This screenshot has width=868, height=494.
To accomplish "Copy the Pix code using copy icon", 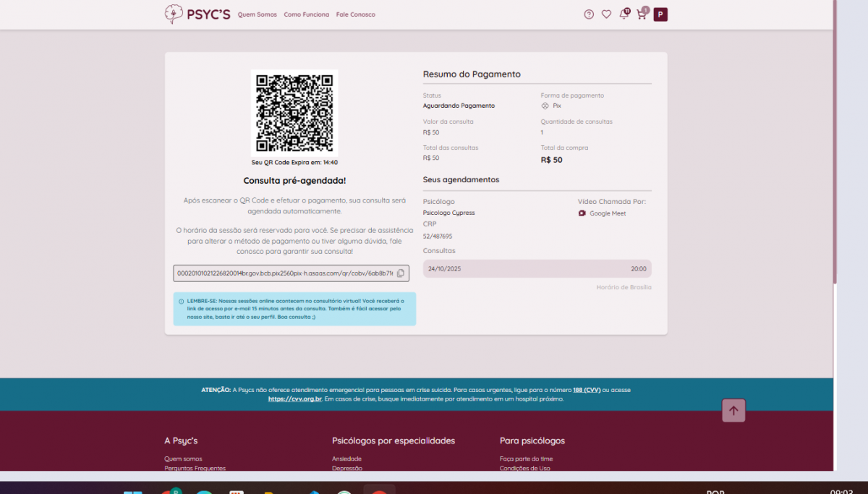I will [401, 273].
